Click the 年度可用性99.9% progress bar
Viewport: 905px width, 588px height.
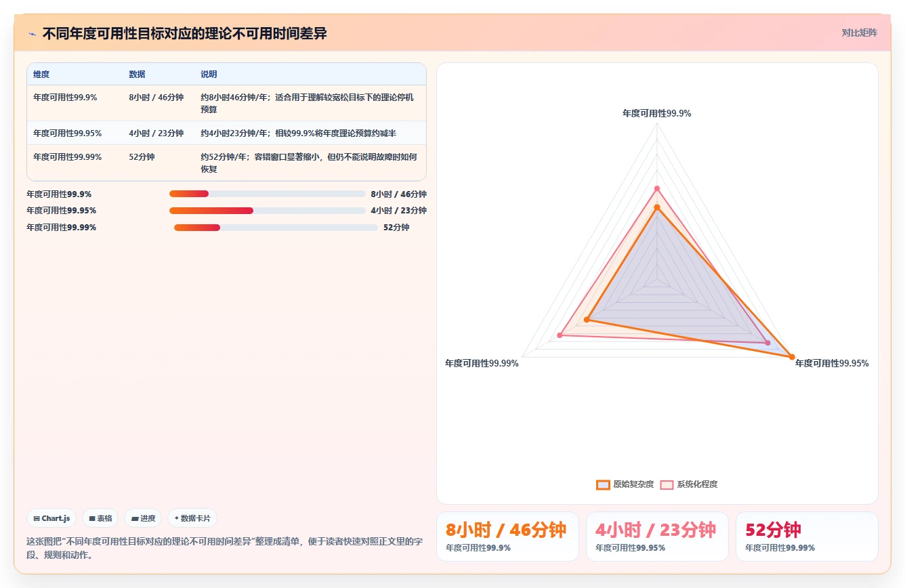[267, 194]
